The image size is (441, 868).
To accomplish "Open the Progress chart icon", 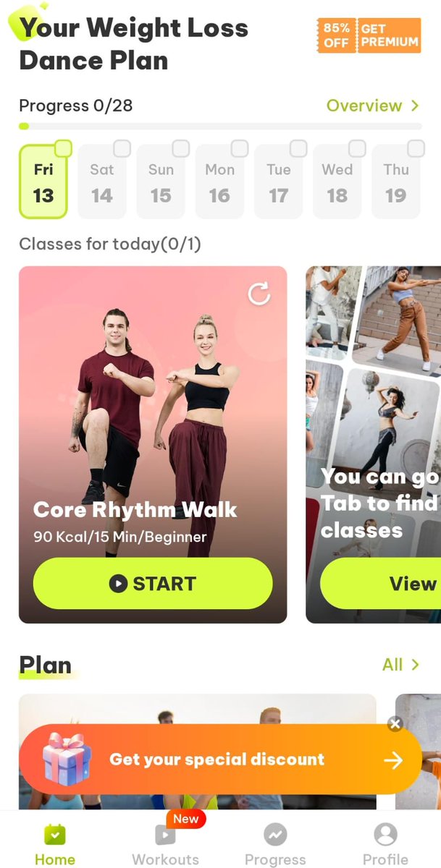I will click(275, 835).
